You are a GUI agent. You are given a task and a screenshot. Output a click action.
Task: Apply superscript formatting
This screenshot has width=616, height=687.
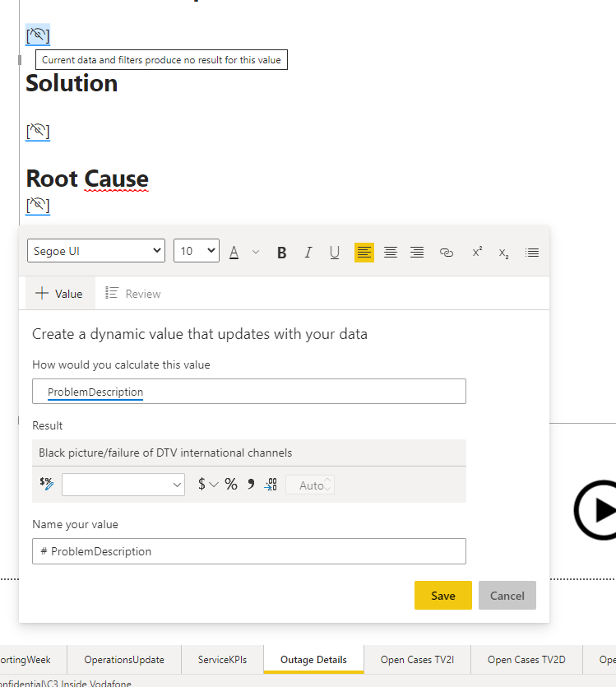click(477, 253)
